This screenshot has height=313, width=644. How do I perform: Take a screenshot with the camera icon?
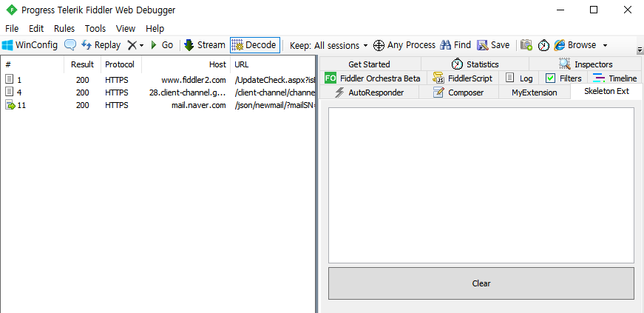click(526, 45)
